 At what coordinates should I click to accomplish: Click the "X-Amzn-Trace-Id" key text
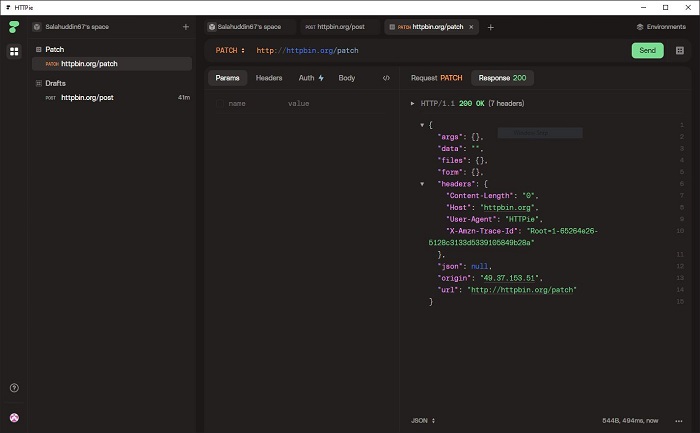(x=482, y=231)
